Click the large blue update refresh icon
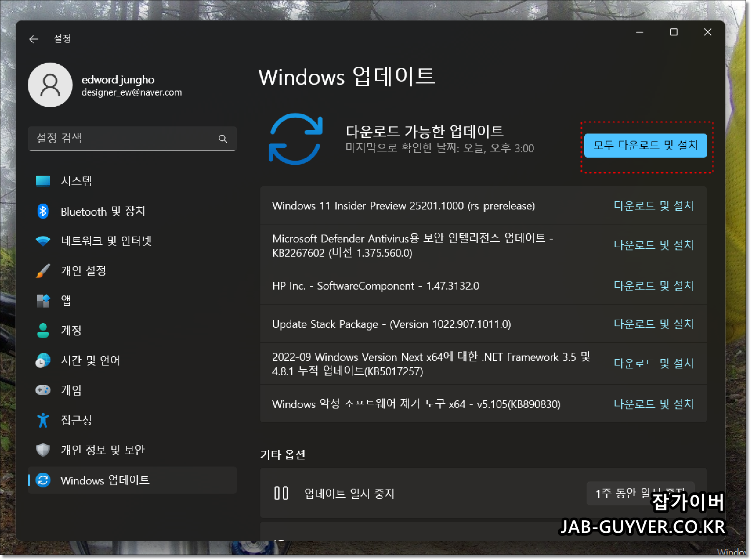This screenshot has width=751, height=560. pos(296,139)
